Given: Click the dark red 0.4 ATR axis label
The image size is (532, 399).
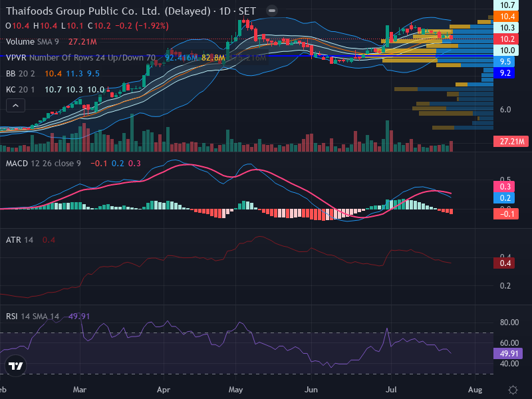Looking at the screenshot, I should pyautogui.click(x=504, y=263).
